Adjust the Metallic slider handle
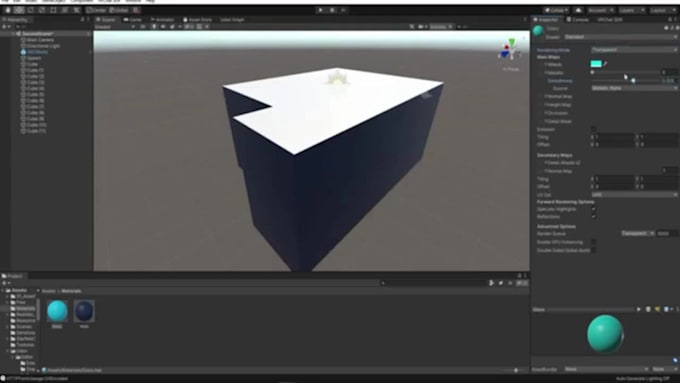680x383 pixels. point(592,72)
